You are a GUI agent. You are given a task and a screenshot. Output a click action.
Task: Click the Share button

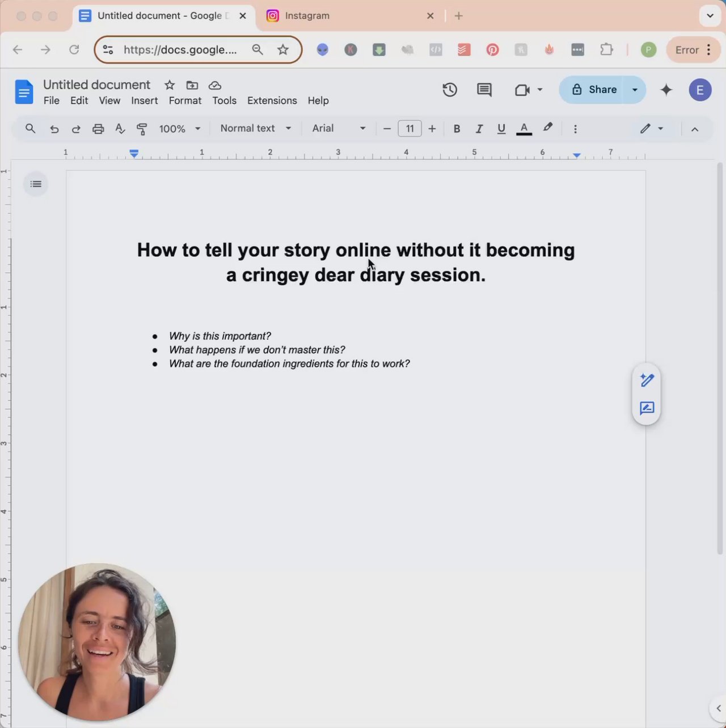[594, 90]
